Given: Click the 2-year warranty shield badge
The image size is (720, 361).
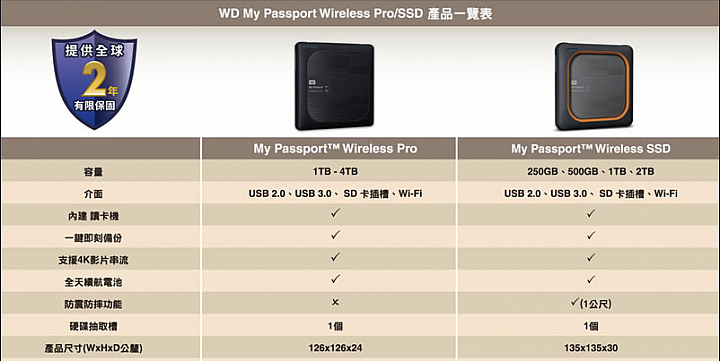Looking at the screenshot, I should (x=94, y=79).
